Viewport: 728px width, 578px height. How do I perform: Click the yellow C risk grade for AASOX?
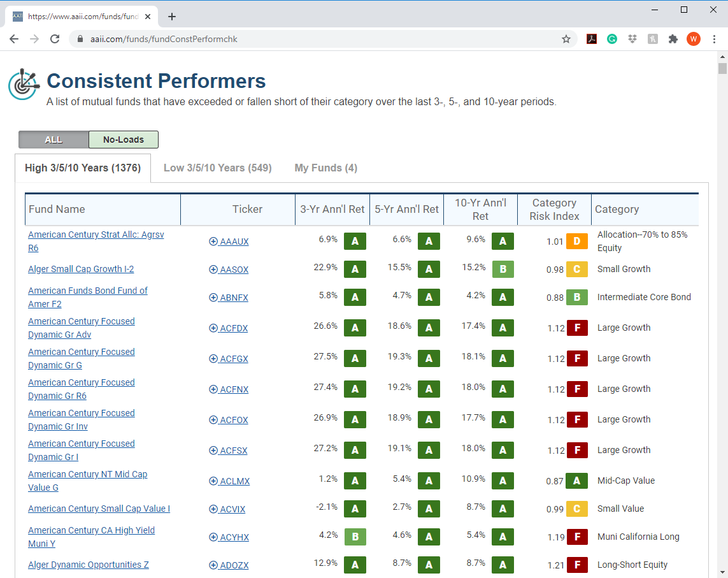point(577,269)
